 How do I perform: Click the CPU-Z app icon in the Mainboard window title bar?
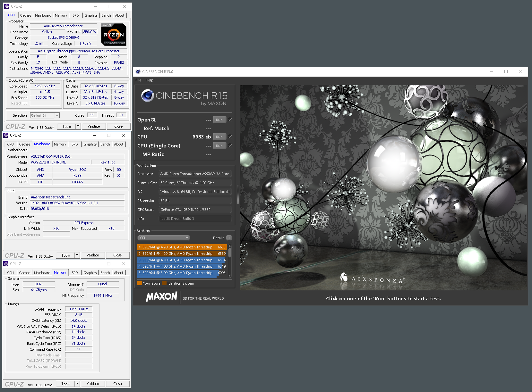[x=5, y=135]
